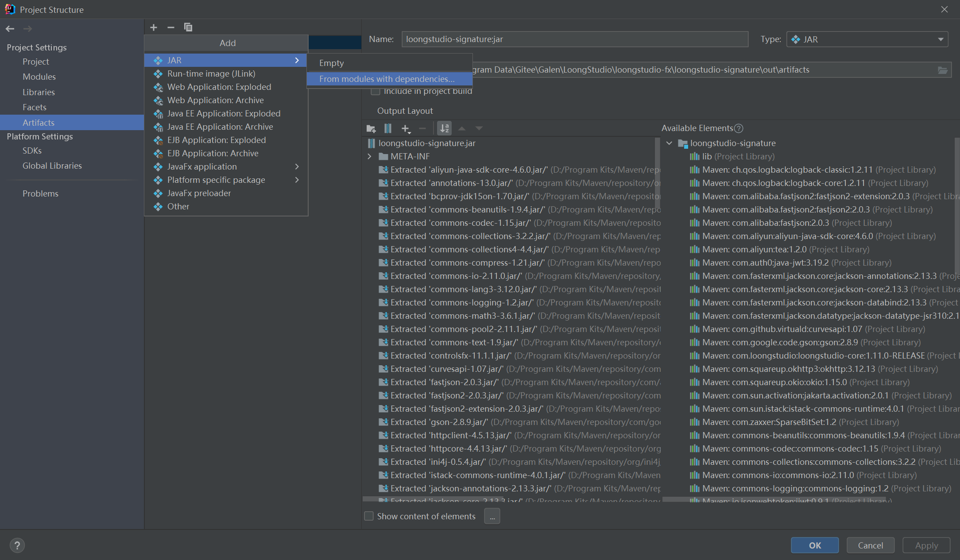Image resolution: width=960 pixels, height=560 pixels.
Task: Click the plus Add artifact icon
Action: 154,27
